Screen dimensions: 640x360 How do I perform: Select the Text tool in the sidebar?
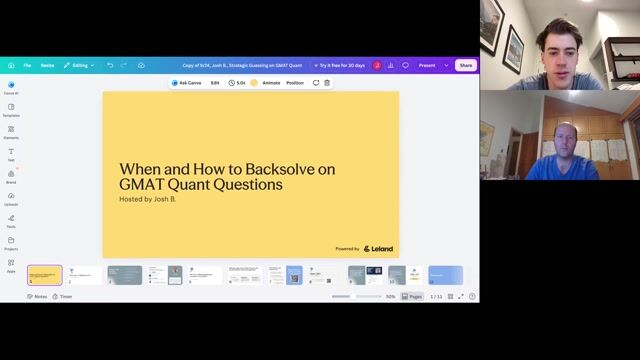pos(11,154)
